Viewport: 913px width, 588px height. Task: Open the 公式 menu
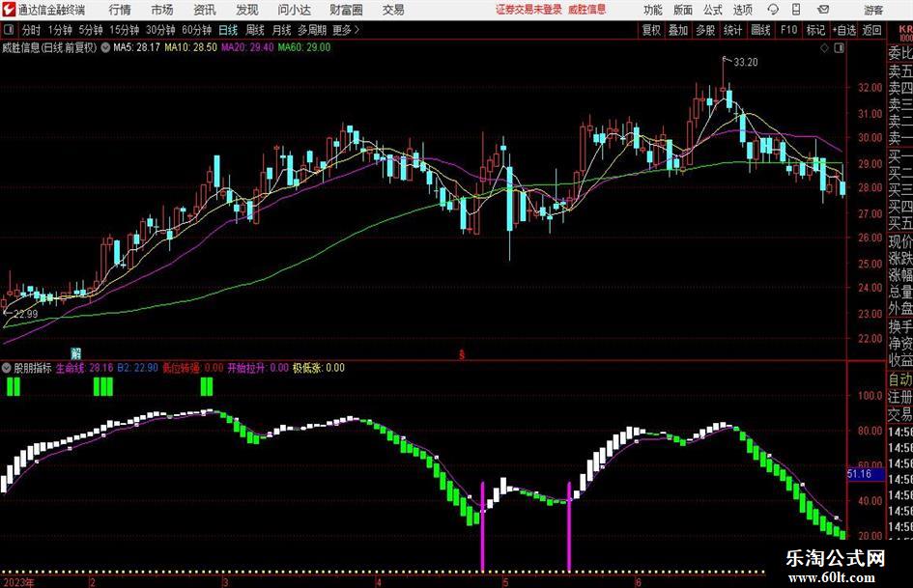(713, 10)
